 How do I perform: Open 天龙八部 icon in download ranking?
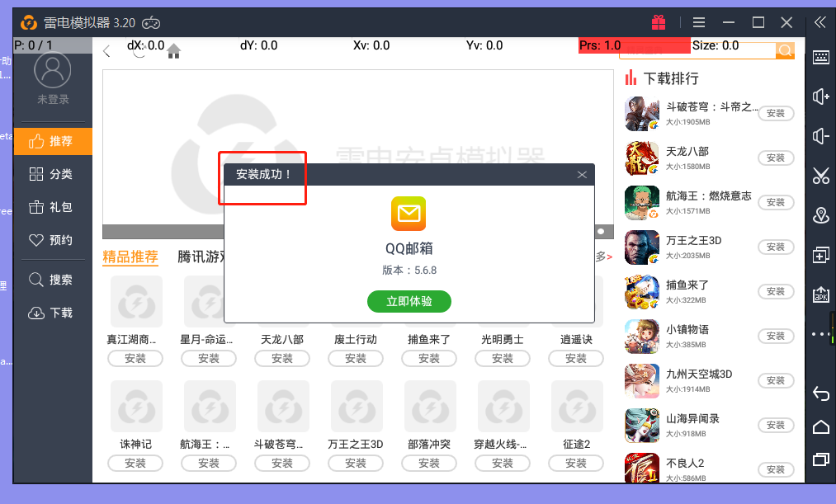pyautogui.click(x=642, y=158)
